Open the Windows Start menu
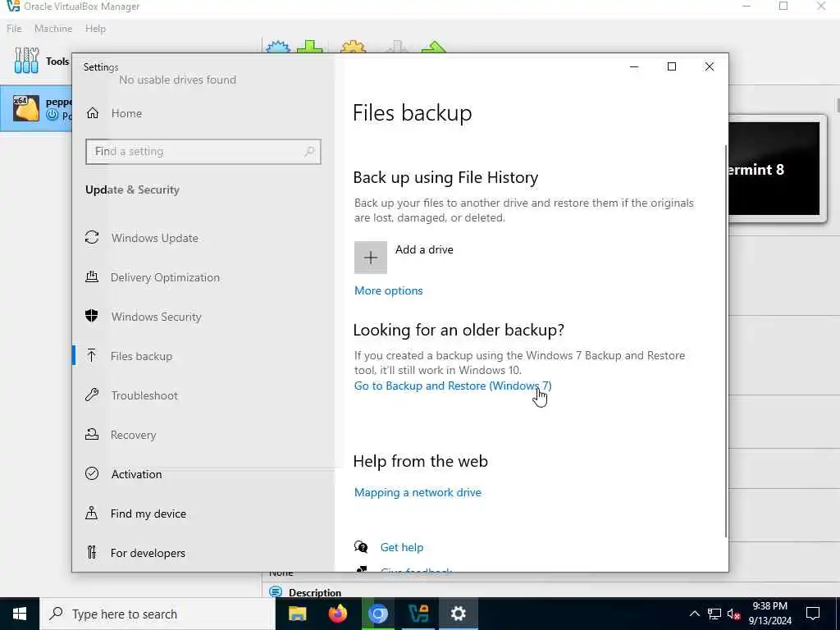 pos(20,614)
